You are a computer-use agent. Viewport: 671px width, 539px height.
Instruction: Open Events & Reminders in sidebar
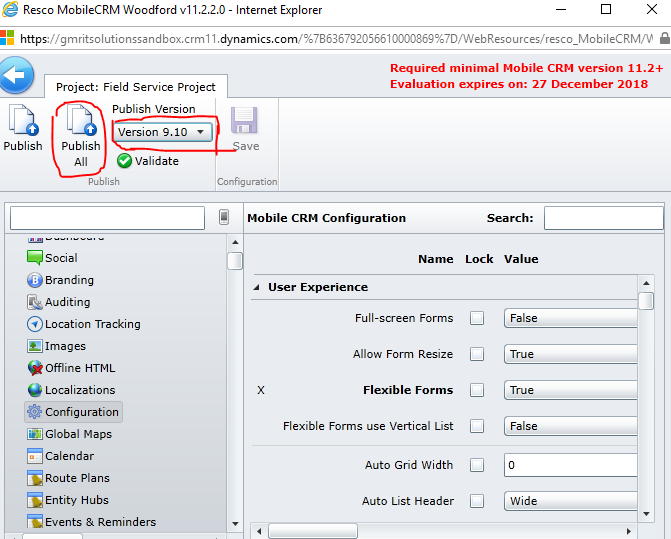click(92, 522)
